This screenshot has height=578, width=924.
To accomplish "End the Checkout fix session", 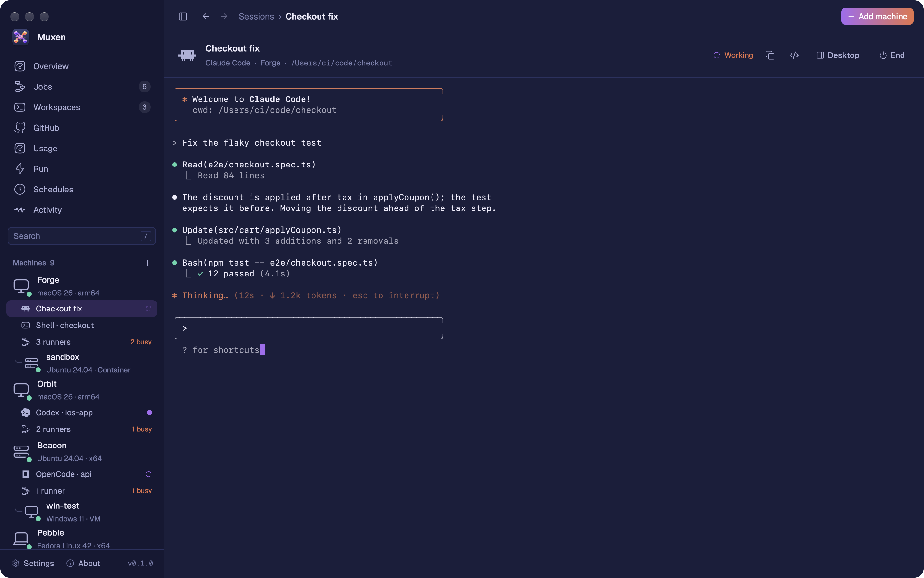I will (892, 55).
